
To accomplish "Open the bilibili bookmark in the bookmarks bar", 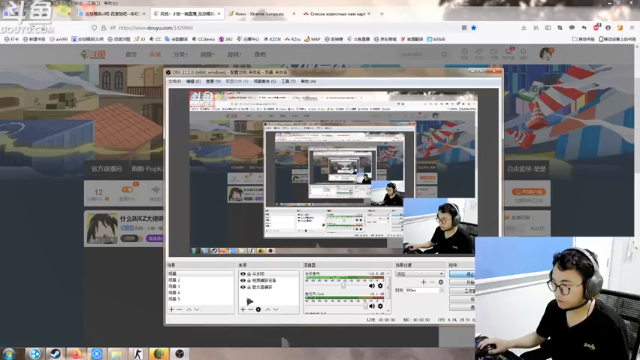I will 436,39.
